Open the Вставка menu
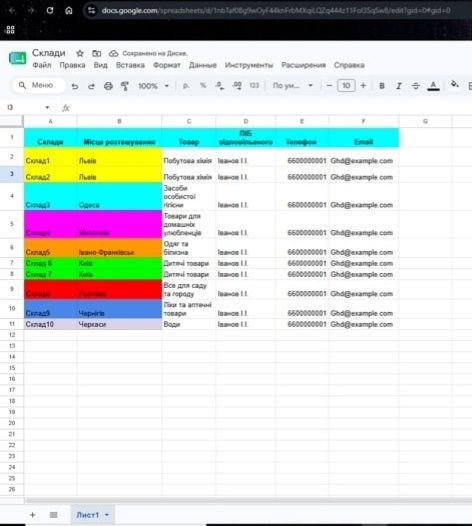 [x=130, y=65]
